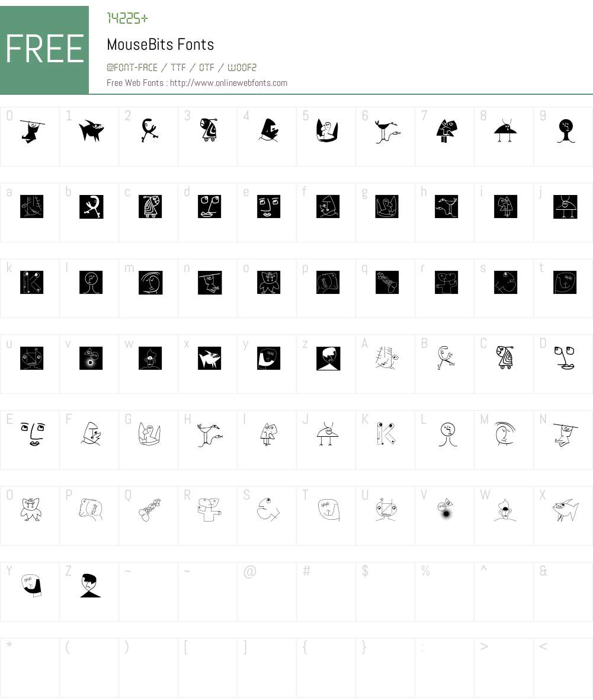This screenshot has height=700, width=593.
Task: Select the empty $ glyph cell
Action: [385, 592]
